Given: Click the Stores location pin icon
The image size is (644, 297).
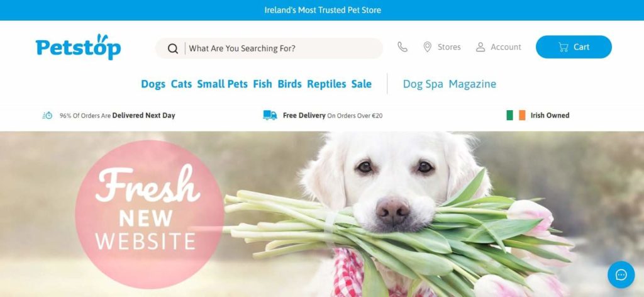Looking at the screenshot, I should click(427, 47).
